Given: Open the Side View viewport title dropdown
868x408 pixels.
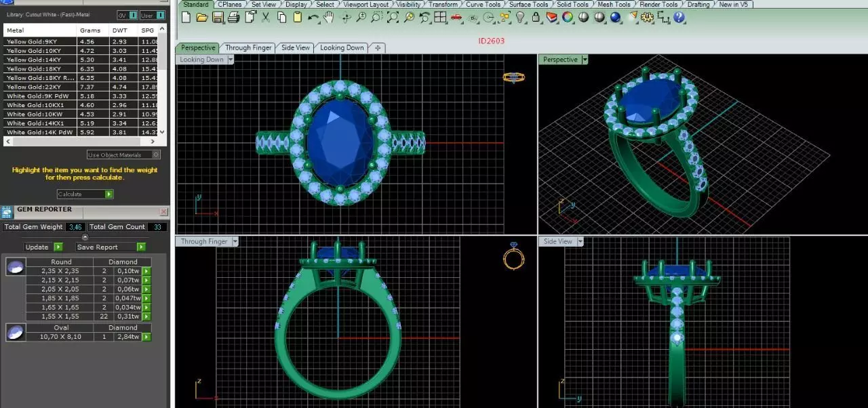Looking at the screenshot, I should pyautogui.click(x=580, y=241).
